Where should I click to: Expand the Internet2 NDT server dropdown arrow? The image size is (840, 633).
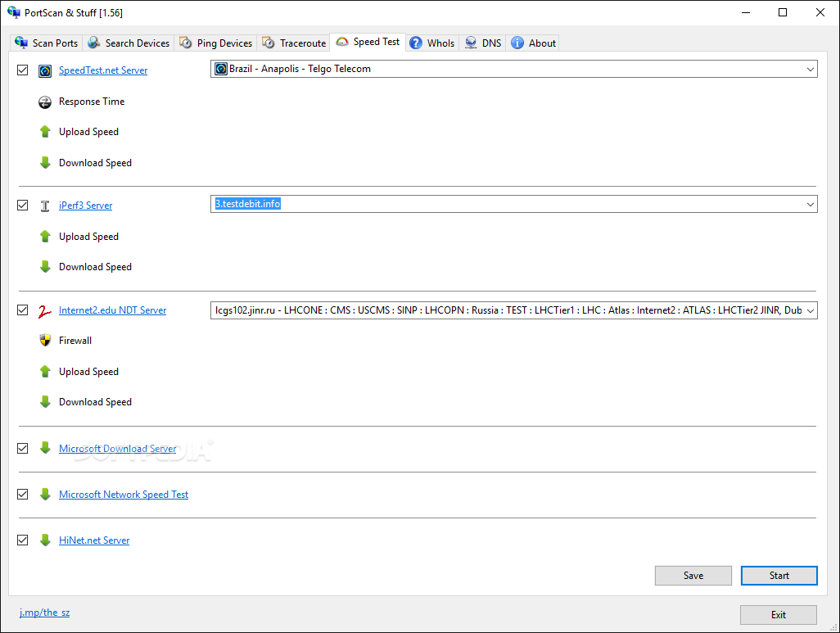[x=810, y=310]
